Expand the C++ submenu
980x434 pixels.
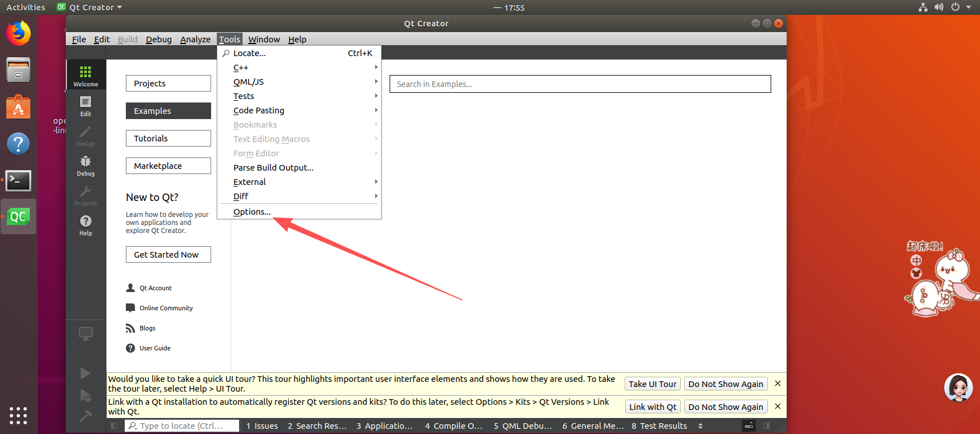[x=299, y=68]
